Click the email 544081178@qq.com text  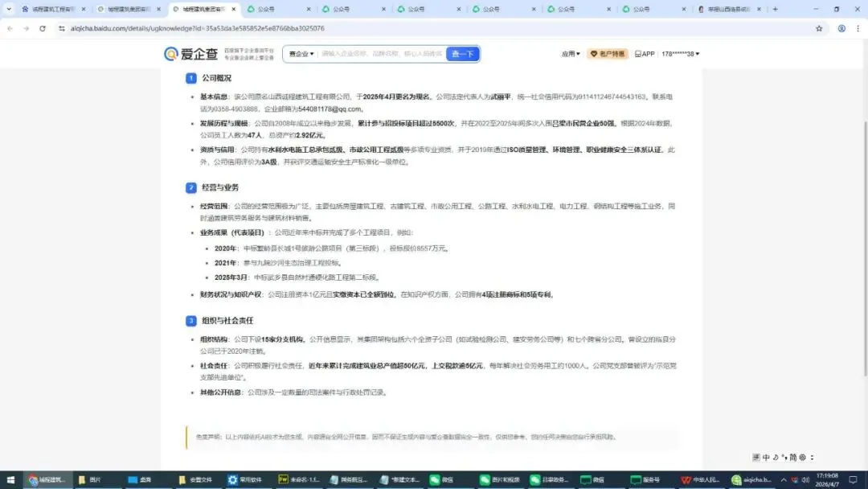pyautogui.click(x=330, y=109)
